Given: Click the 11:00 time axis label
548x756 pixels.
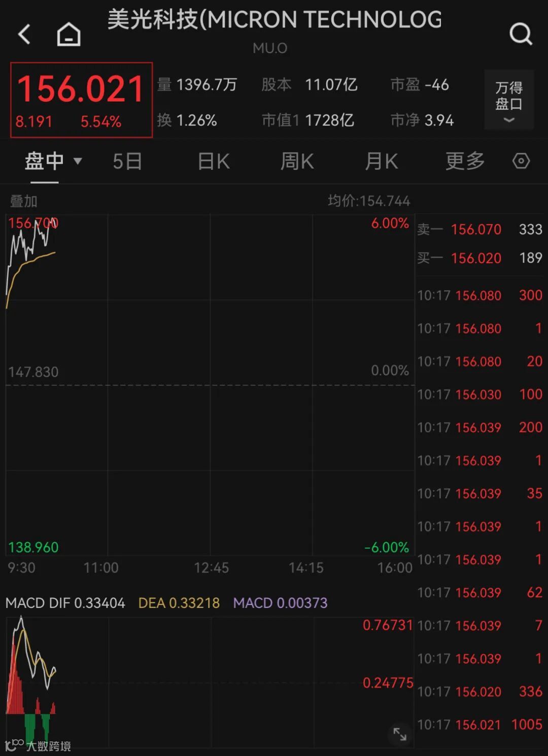Looking at the screenshot, I should (101, 567).
